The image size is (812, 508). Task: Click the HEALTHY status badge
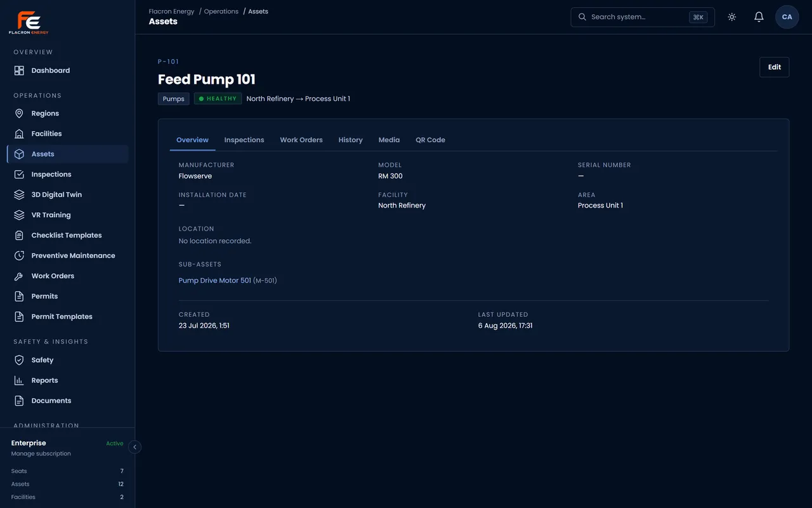point(218,99)
